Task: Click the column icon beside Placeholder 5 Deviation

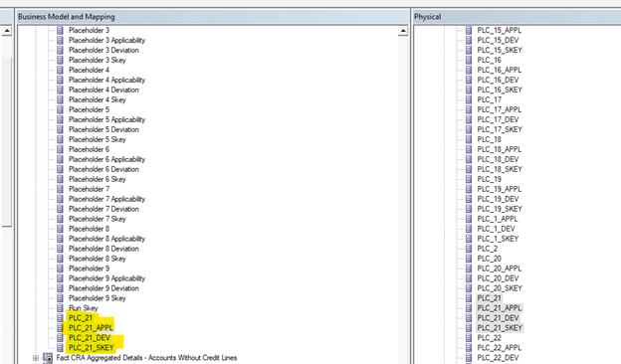Action: pyautogui.click(x=60, y=129)
